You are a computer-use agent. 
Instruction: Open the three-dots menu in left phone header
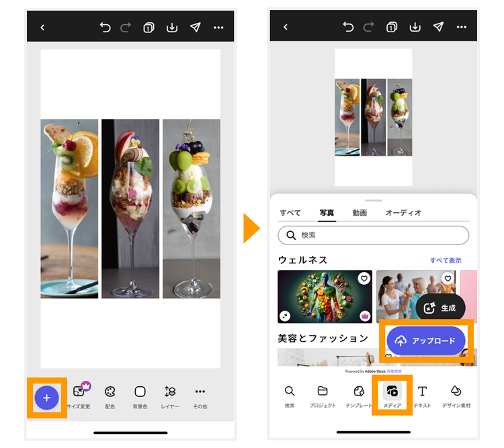218,28
